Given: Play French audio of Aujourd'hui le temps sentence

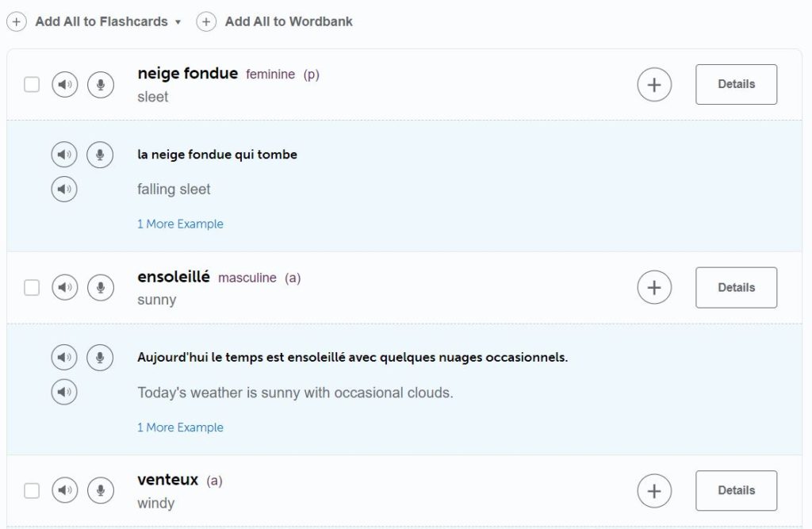Looking at the screenshot, I should (x=64, y=357).
